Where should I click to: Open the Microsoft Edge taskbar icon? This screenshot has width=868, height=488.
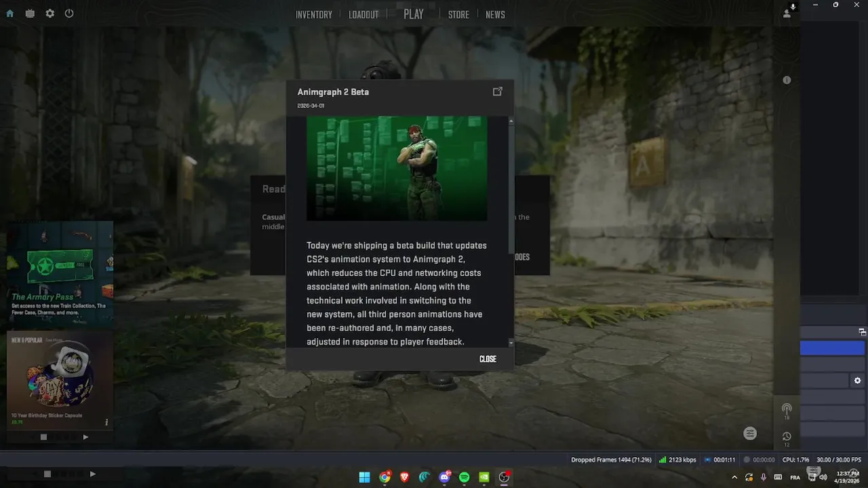click(425, 477)
